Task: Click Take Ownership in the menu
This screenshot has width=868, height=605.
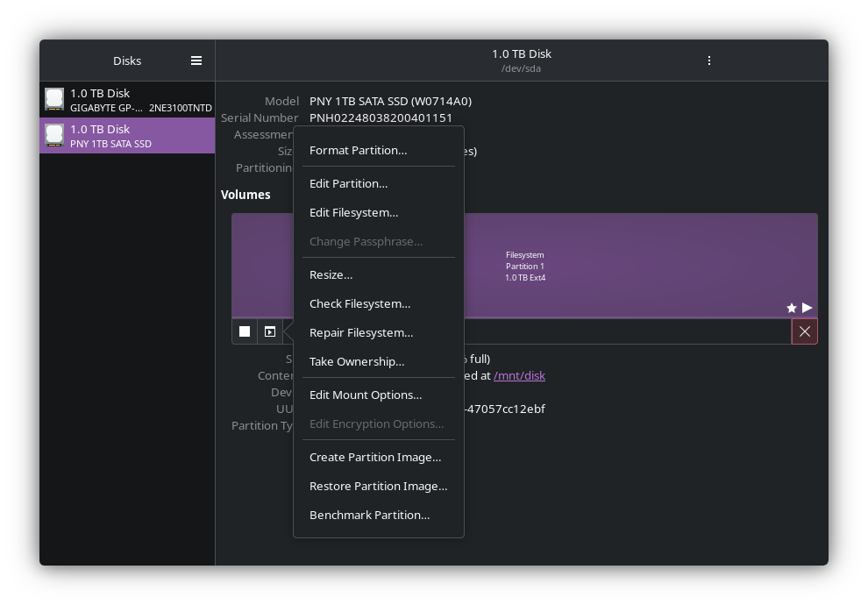Action: pyautogui.click(x=356, y=361)
